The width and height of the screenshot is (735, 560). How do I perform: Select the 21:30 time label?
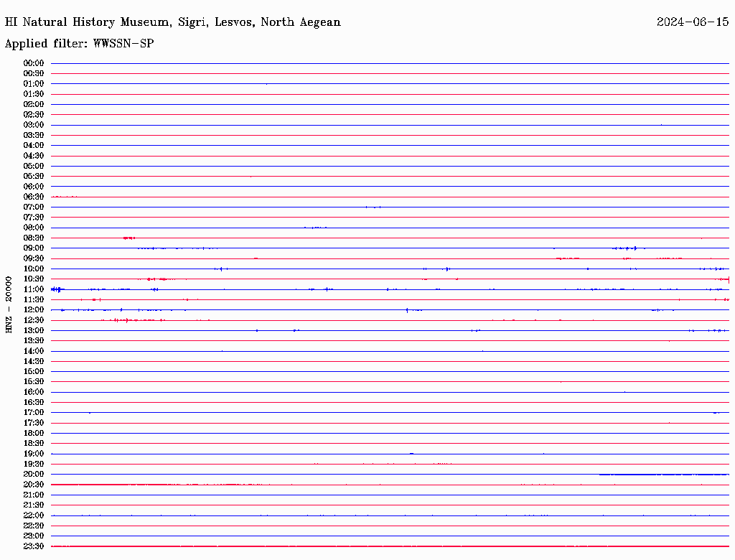(x=34, y=505)
